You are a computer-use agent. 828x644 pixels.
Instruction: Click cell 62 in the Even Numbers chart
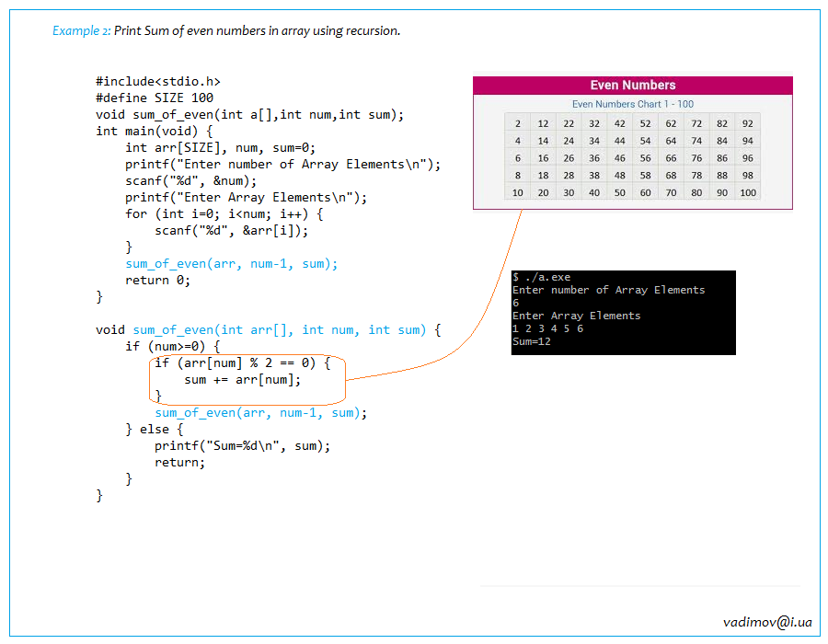pos(671,123)
